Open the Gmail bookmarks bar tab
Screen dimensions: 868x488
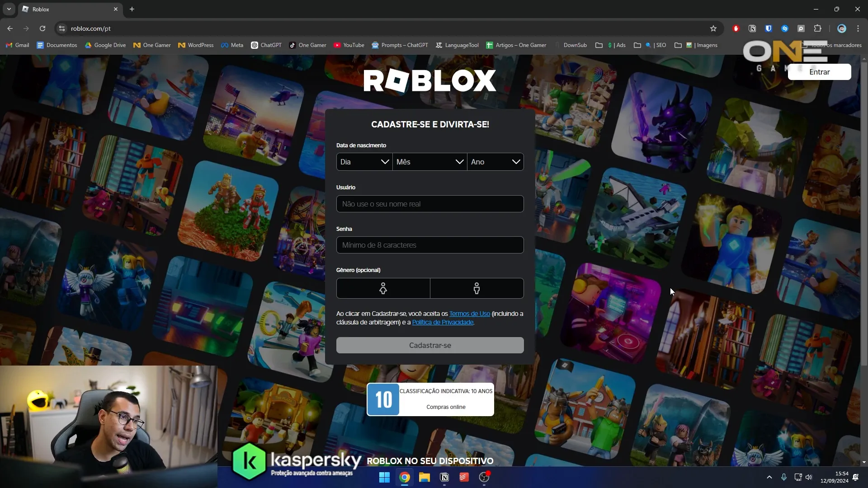click(22, 45)
